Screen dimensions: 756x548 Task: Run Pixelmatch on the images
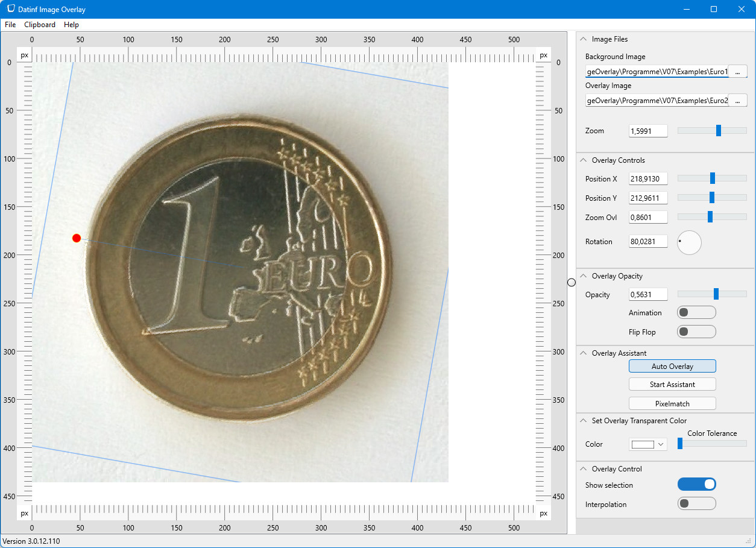tap(672, 403)
